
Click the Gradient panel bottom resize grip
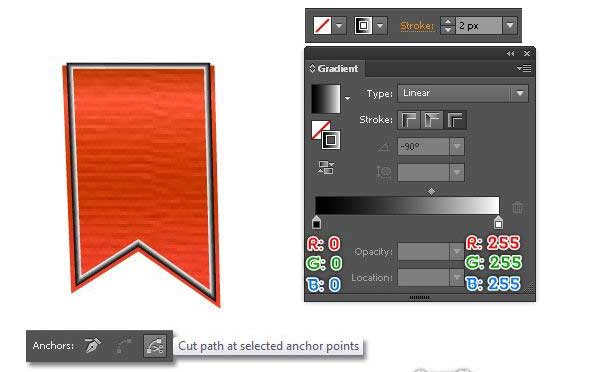(419, 297)
